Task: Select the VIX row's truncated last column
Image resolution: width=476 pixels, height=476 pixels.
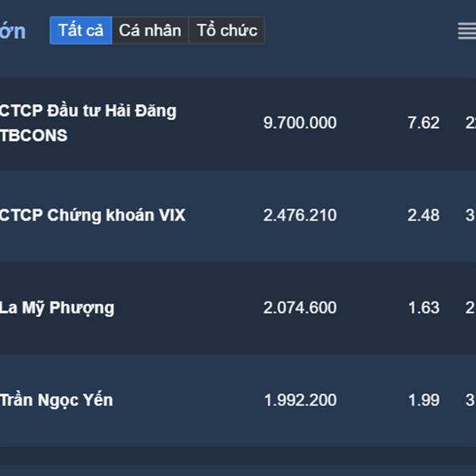Action: [x=470, y=215]
